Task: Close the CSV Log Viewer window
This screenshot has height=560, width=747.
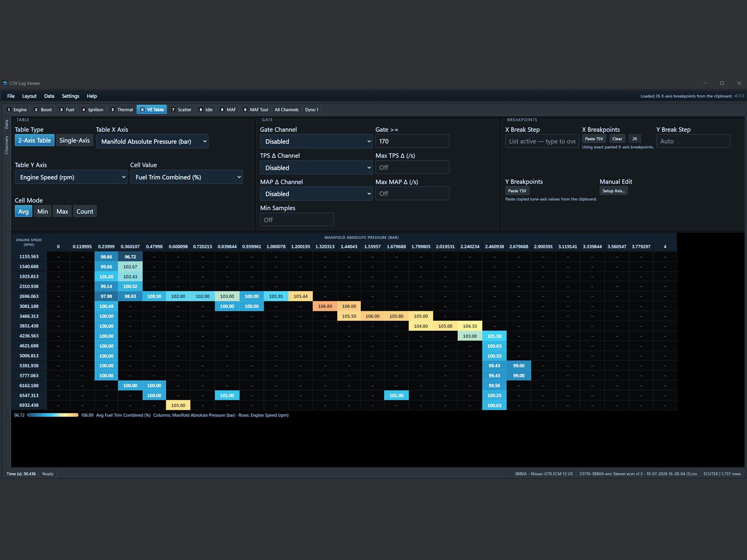Action: [x=739, y=83]
